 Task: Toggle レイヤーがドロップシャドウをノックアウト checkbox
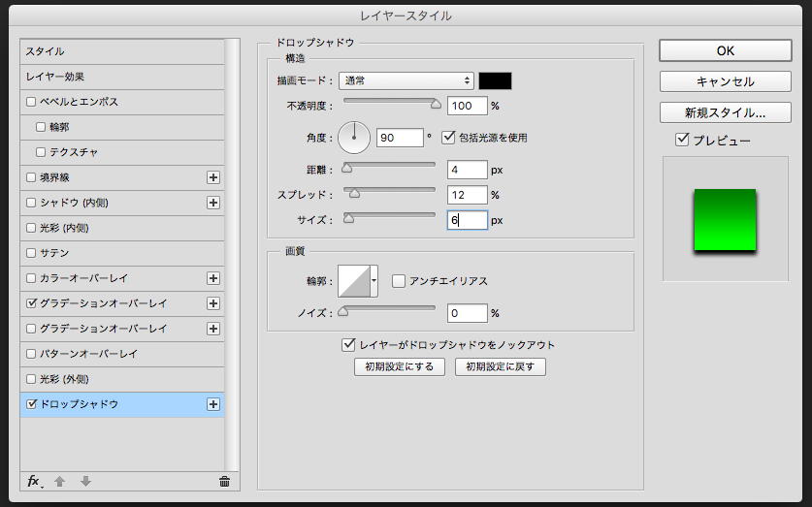[x=348, y=344]
